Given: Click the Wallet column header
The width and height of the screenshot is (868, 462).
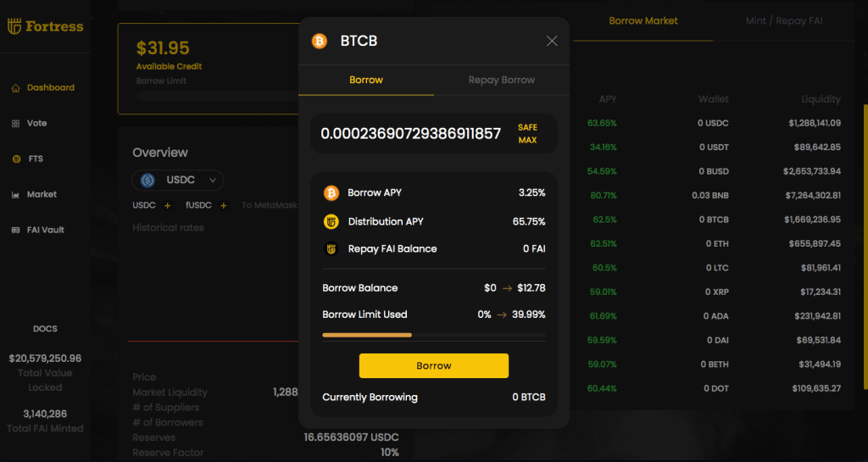Looking at the screenshot, I should pos(713,99).
